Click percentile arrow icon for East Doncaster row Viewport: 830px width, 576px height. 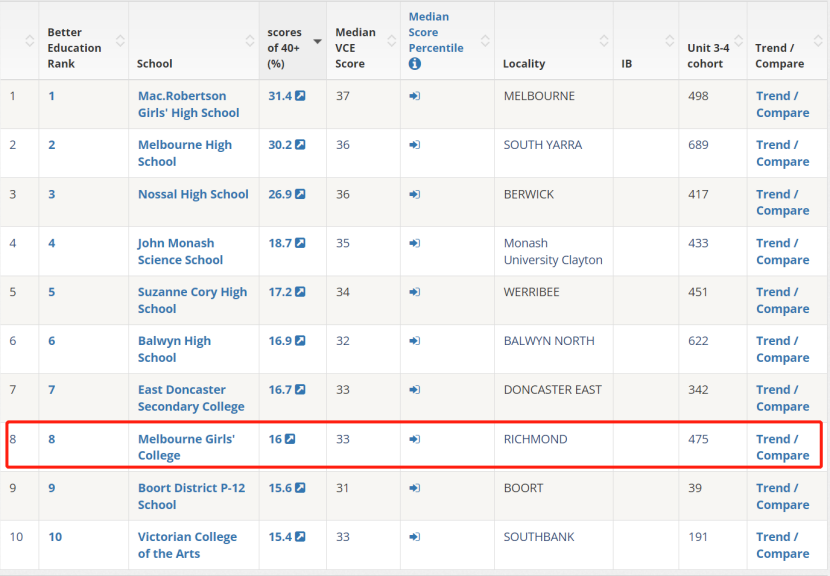pos(414,390)
